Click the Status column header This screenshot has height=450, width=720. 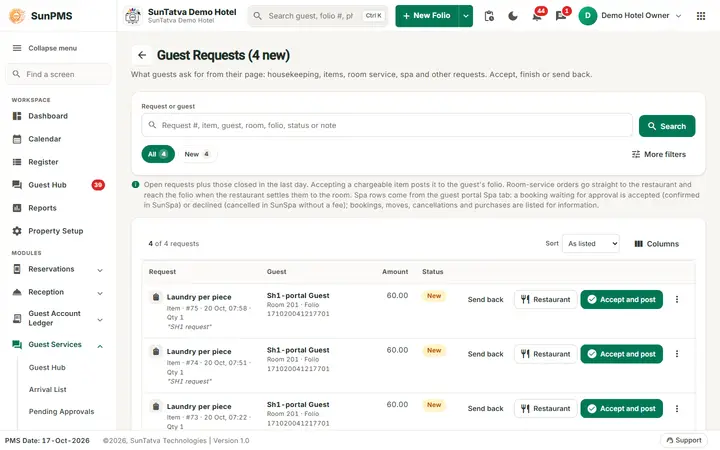click(433, 272)
